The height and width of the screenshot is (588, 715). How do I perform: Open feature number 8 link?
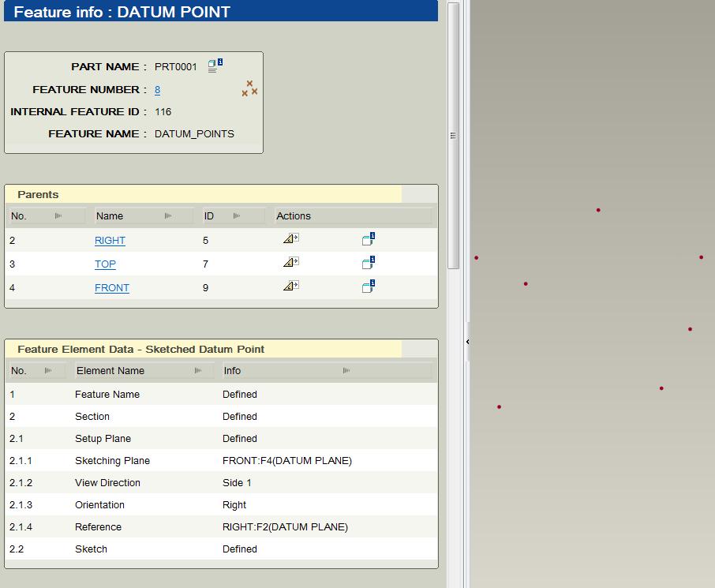click(x=157, y=89)
